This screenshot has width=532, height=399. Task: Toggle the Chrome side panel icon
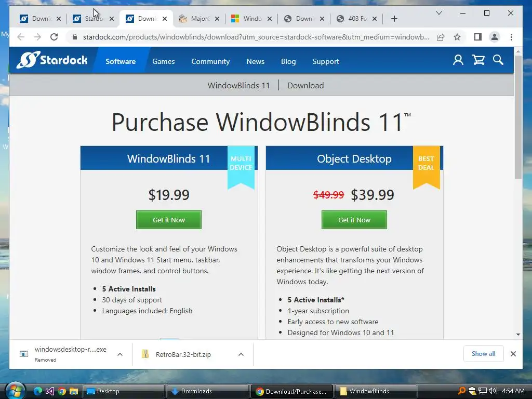pyautogui.click(x=478, y=37)
